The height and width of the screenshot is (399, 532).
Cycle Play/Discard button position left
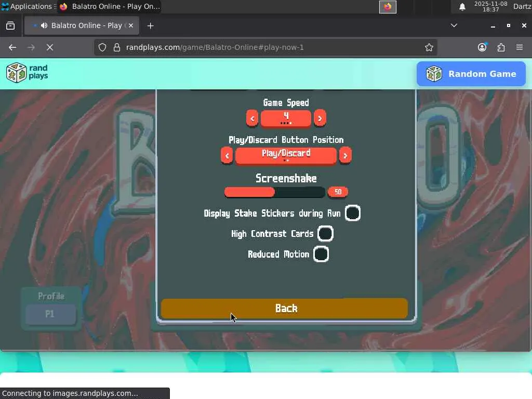227,156
